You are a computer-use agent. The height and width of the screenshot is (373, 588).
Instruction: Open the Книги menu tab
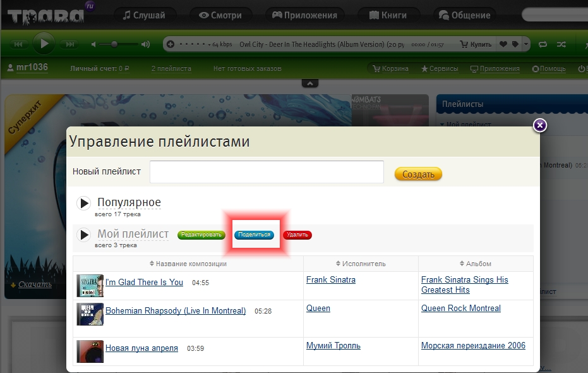387,15
